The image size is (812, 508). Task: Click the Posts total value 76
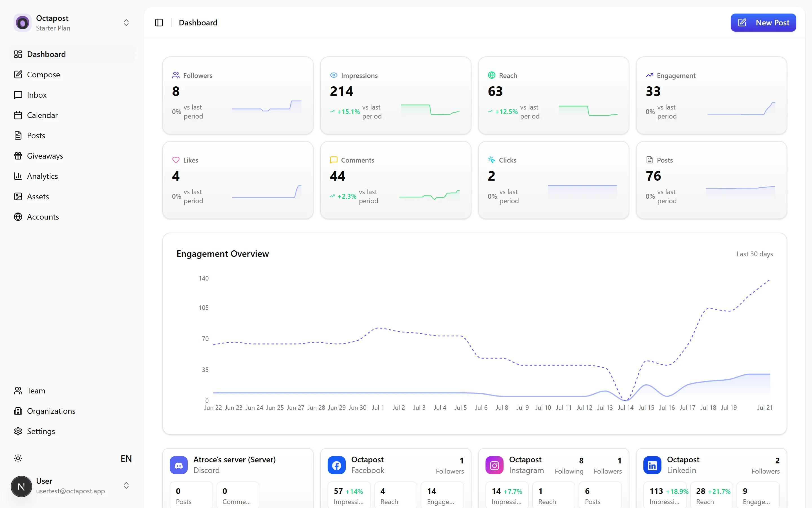point(653,176)
